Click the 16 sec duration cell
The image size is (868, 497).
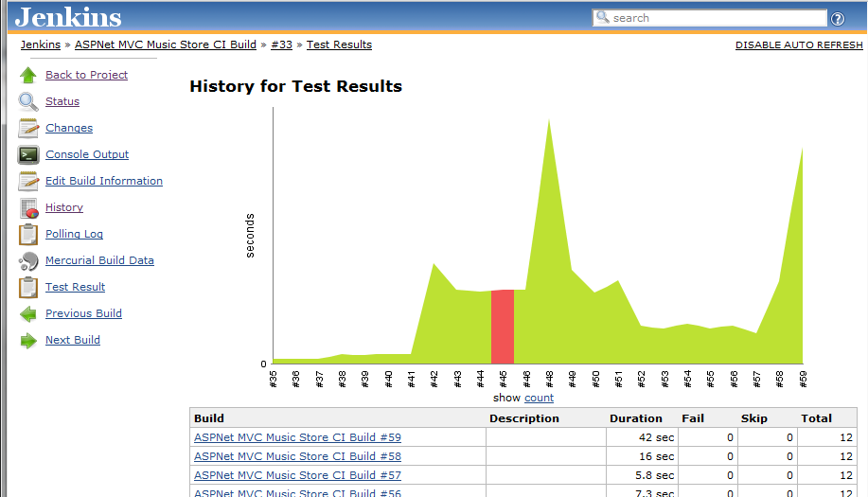(642, 456)
